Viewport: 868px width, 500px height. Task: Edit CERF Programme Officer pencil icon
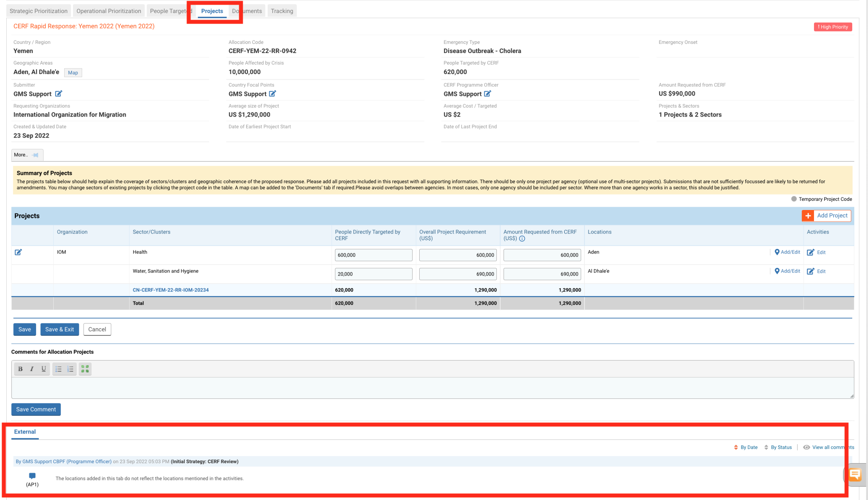[x=488, y=94]
